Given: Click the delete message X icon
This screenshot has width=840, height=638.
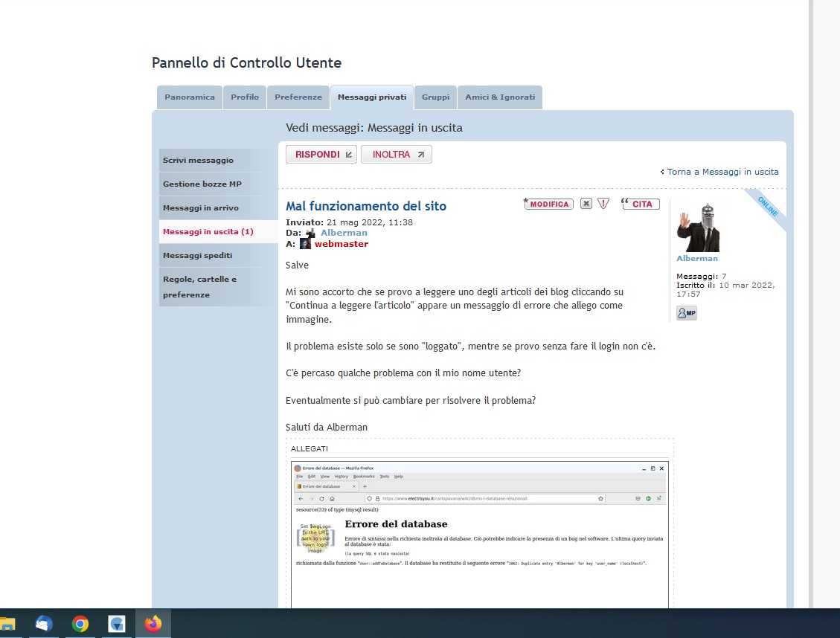Looking at the screenshot, I should [x=586, y=204].
